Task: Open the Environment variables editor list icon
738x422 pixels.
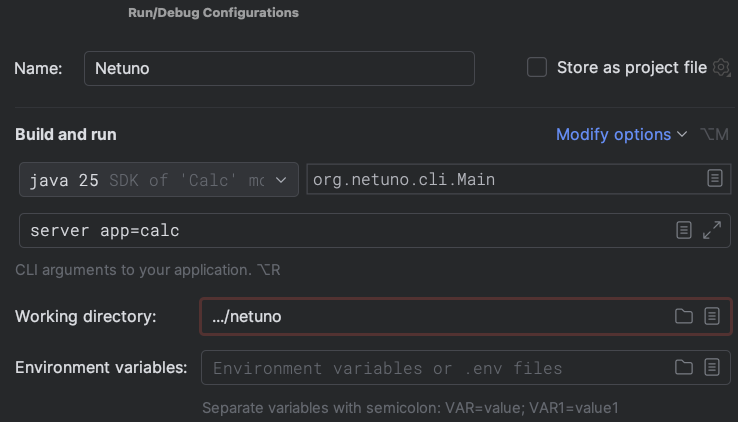Action: point(712,367)
